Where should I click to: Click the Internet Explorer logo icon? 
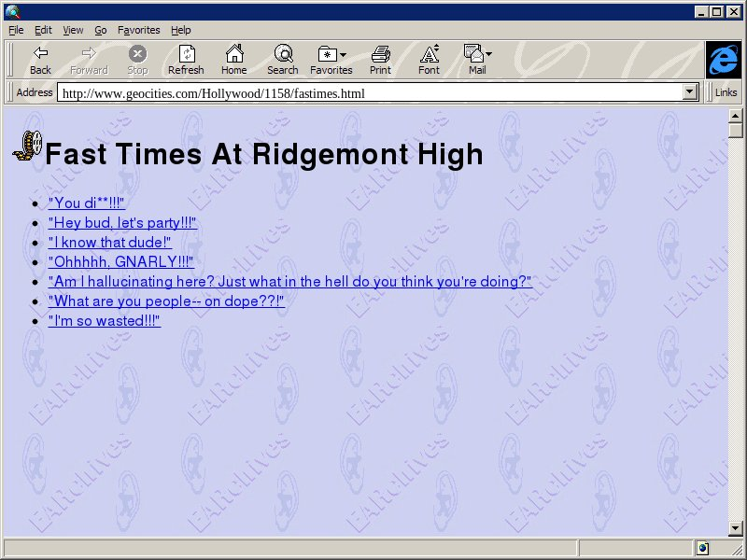click(723, 60)
